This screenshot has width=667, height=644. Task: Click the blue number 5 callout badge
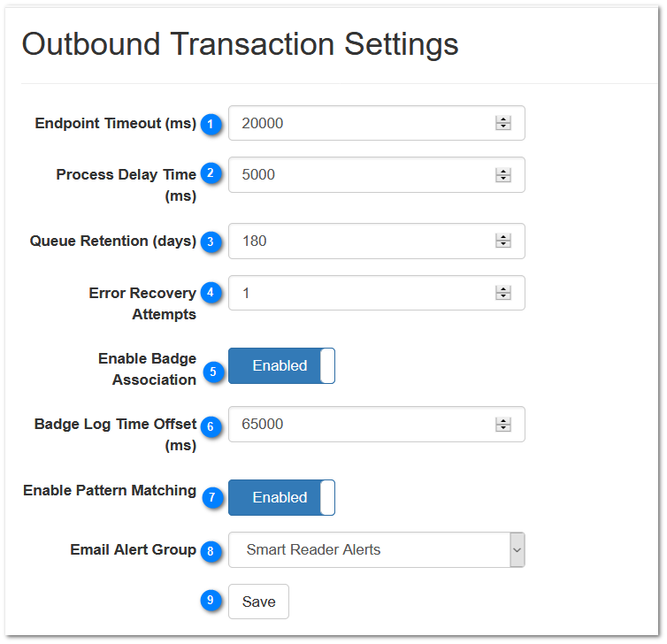coord(212,371)
